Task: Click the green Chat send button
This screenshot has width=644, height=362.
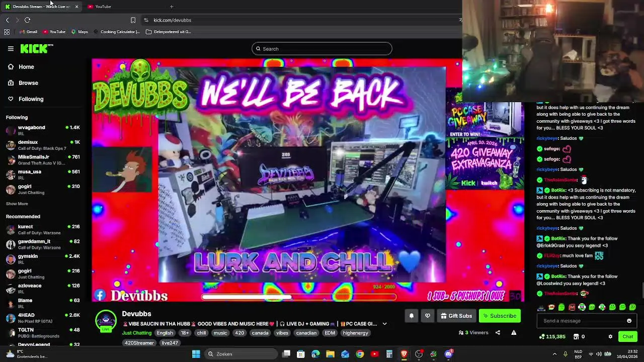Action: [628, 336]
